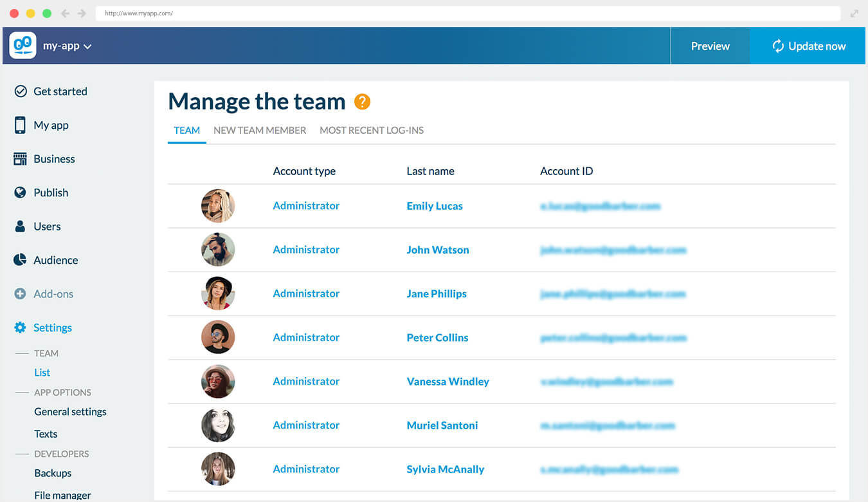Click John Watson's profile avatar
Image resolution: width=868 pixels, height=502 pixels.
tap(218, 250)
